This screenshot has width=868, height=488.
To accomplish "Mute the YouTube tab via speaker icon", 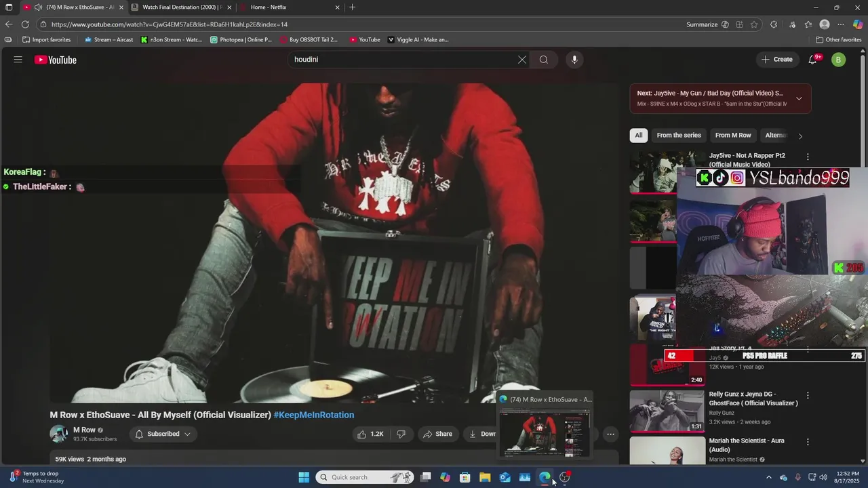I will 38,7.
